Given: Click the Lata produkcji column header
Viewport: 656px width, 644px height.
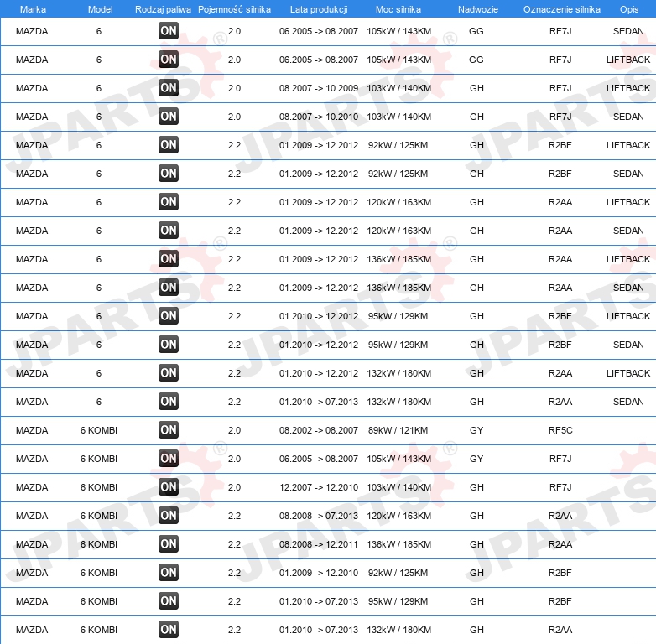Looking at the screenshot, I should point(319,9).
